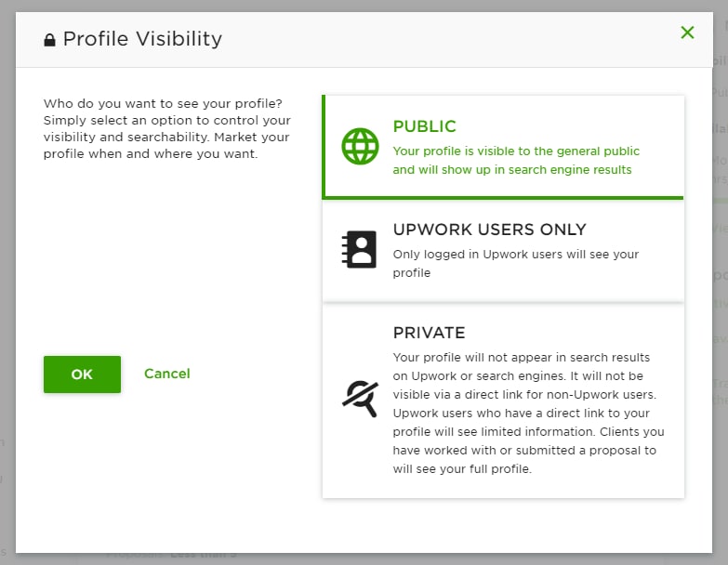Pick the PRIVATE visibility option
This screenshot has width=728, height=565.
pos(503,401)
